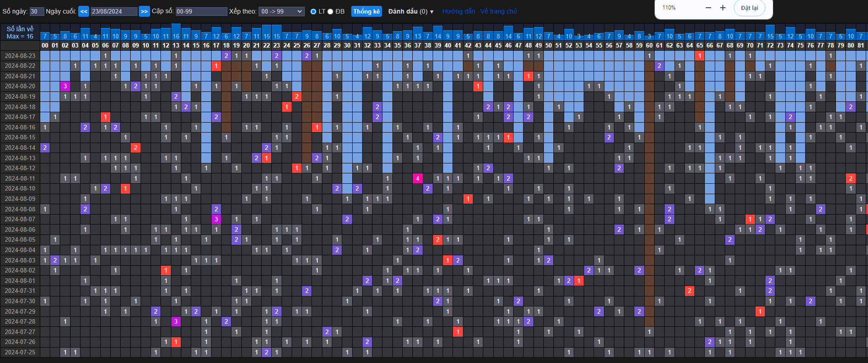Click the 'Số lần về Max = 16' header cell
The image size is (868, 363).
pos(20,33)
